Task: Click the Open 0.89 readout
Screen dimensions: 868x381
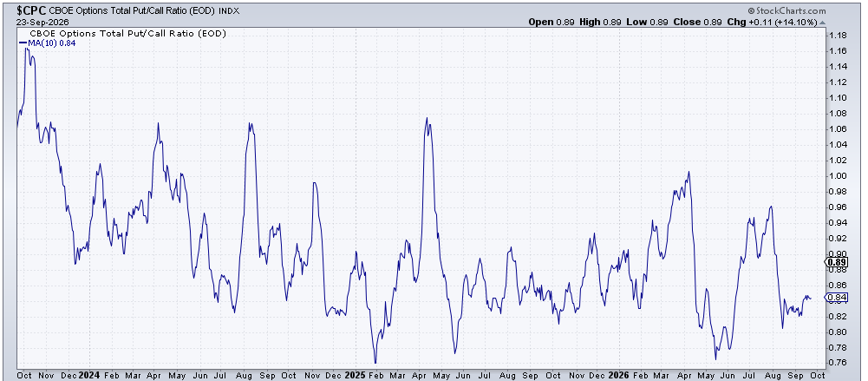Action: [552, 23]
